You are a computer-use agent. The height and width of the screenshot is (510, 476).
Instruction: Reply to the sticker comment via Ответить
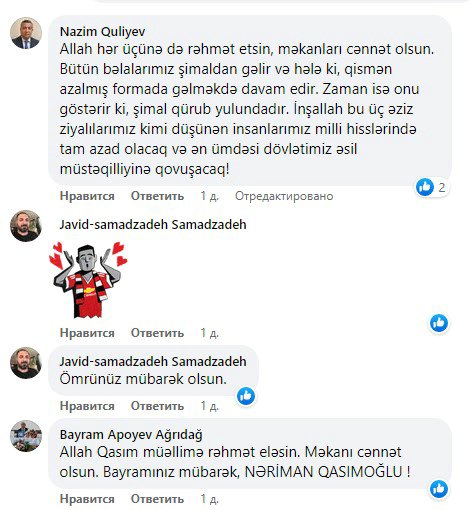click(x=157, y=333)
